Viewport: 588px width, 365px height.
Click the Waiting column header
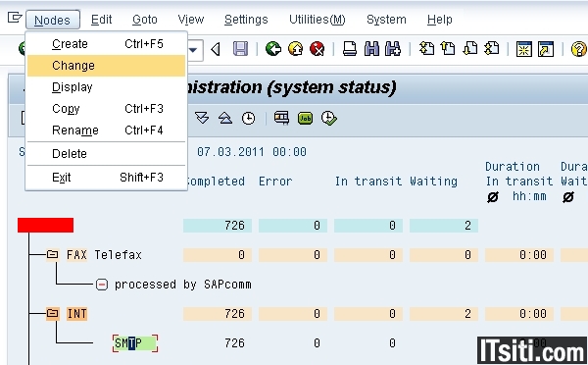click(x=433, y=182)
